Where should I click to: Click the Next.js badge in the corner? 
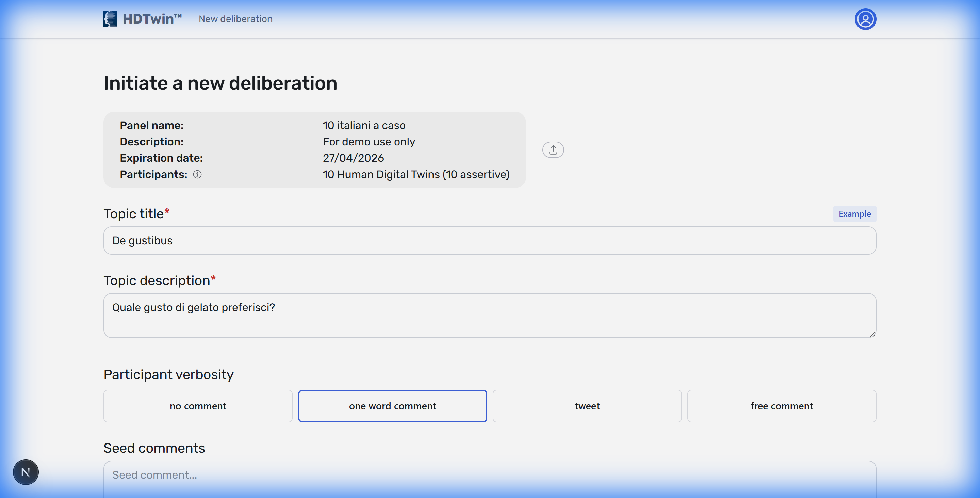click(x=26, y=472)
